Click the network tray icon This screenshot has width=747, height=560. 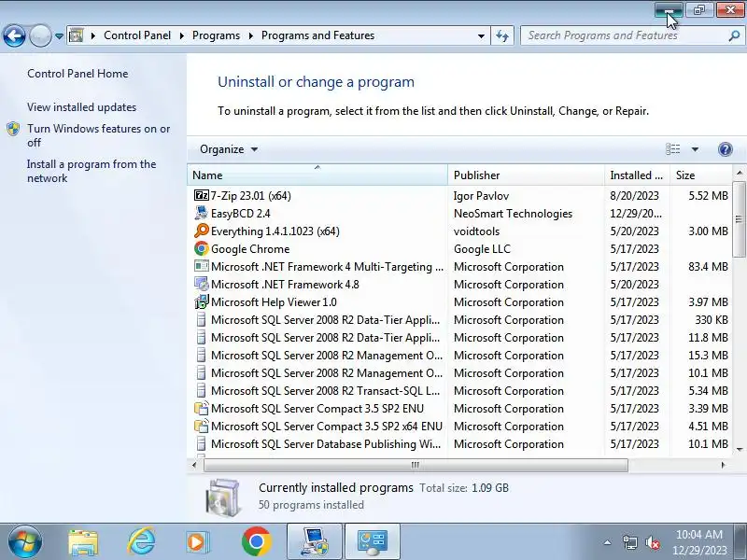(x=629, y=542)
